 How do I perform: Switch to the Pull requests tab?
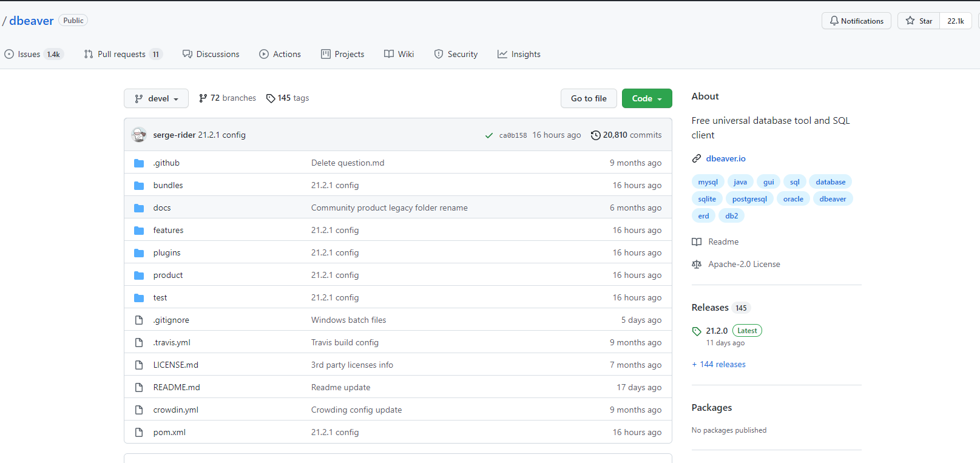pos(121,54)
